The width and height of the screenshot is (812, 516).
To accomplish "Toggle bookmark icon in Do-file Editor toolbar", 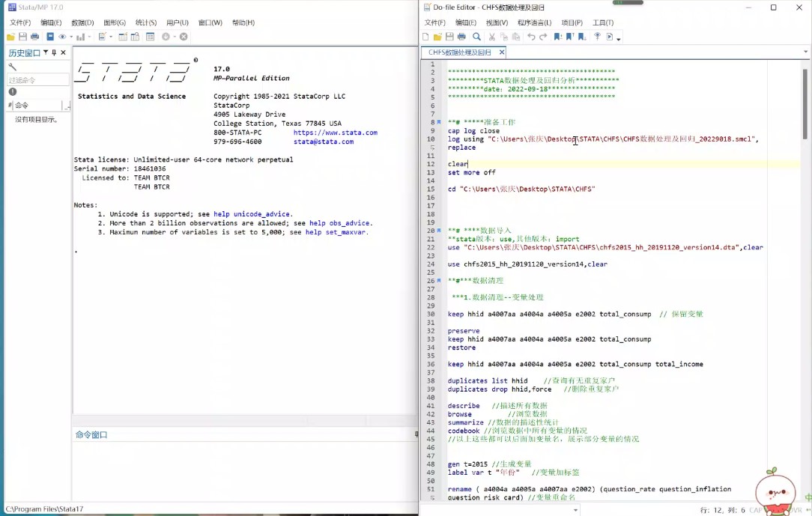I will coord(557,37).
